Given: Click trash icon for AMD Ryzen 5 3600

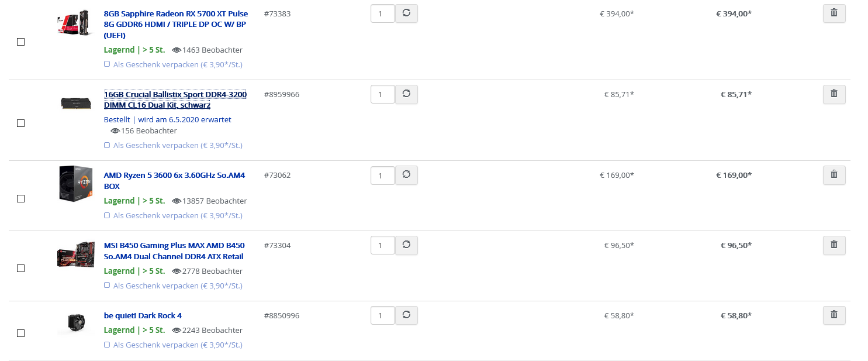Looking at the screenshot, I should pos(834,175).
